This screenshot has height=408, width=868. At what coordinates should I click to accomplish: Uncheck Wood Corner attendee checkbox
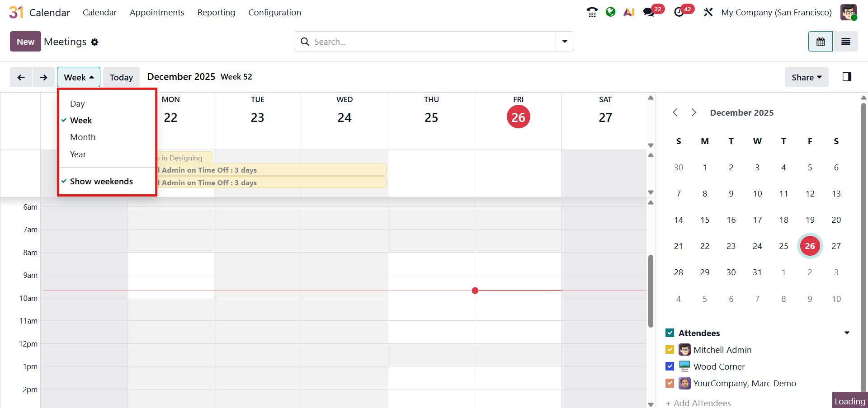tap(670, 366)
